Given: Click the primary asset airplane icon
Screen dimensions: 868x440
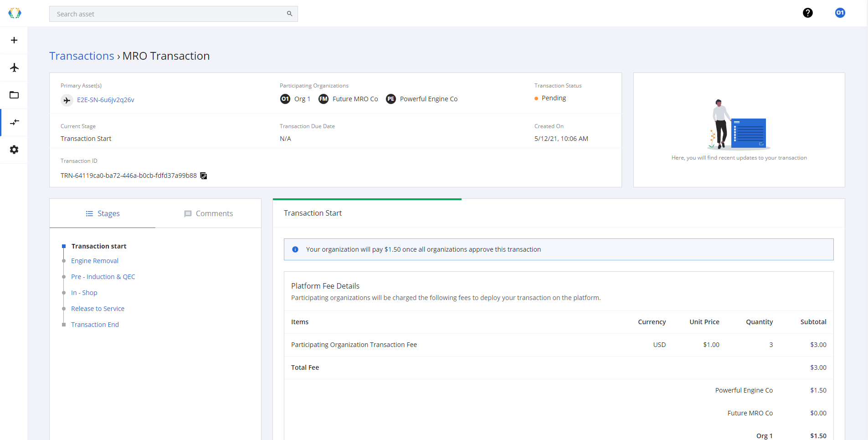Looking at the screenshot, I should point(67,100).
